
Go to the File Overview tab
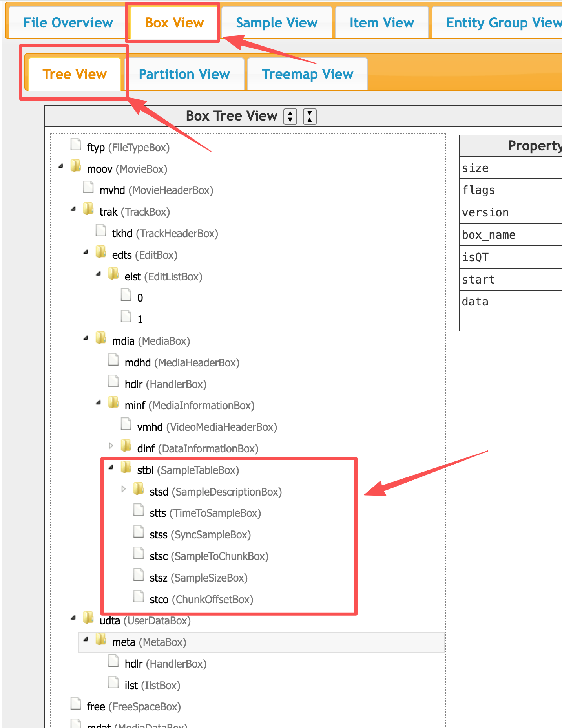(x=68, y=23)
